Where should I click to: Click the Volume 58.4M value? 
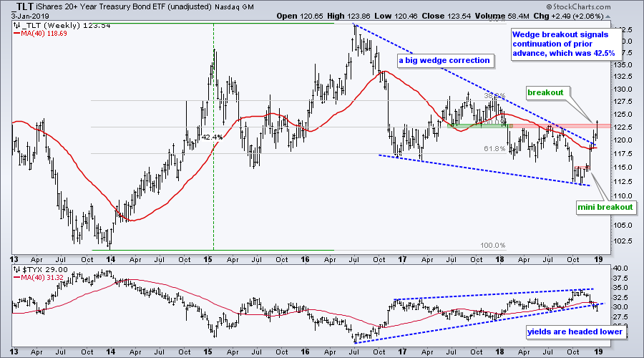pos(502,16)
